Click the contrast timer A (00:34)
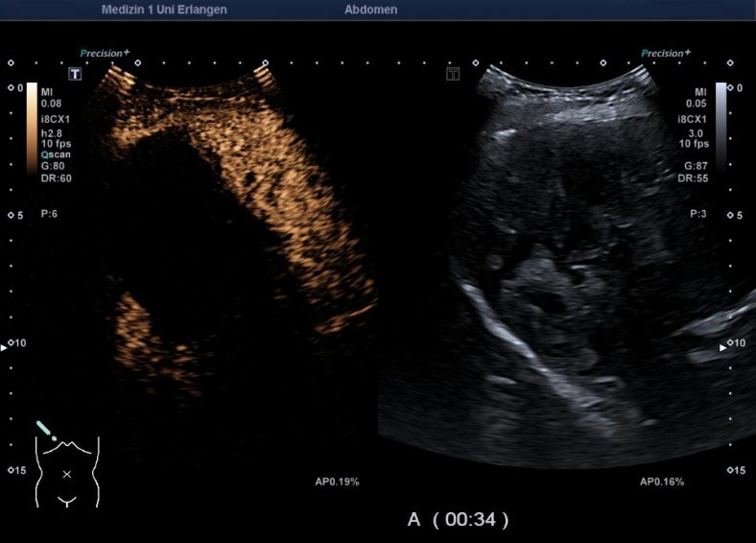The width and height of the screenshot is (756, 543). pyautogui.click(x=458, y=520)
